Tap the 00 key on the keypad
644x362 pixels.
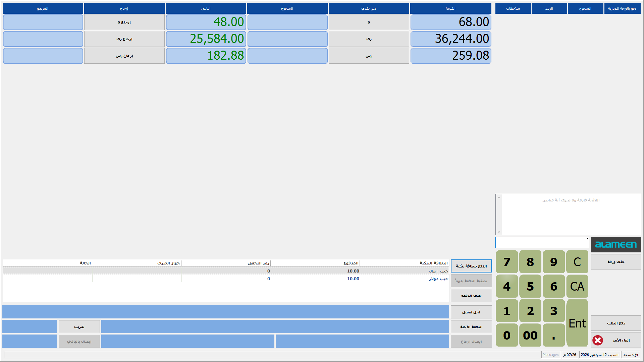(x=530, y=335)
